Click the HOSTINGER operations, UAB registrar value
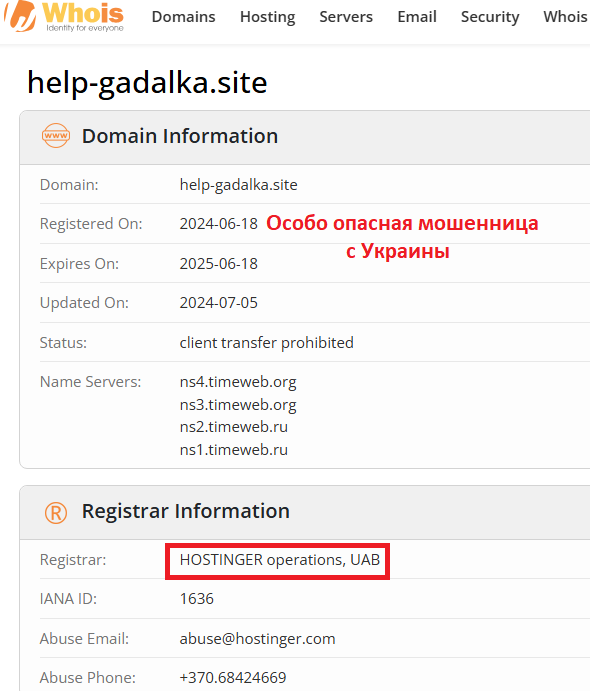Screen dimensions: 590x691 [280, 560]
